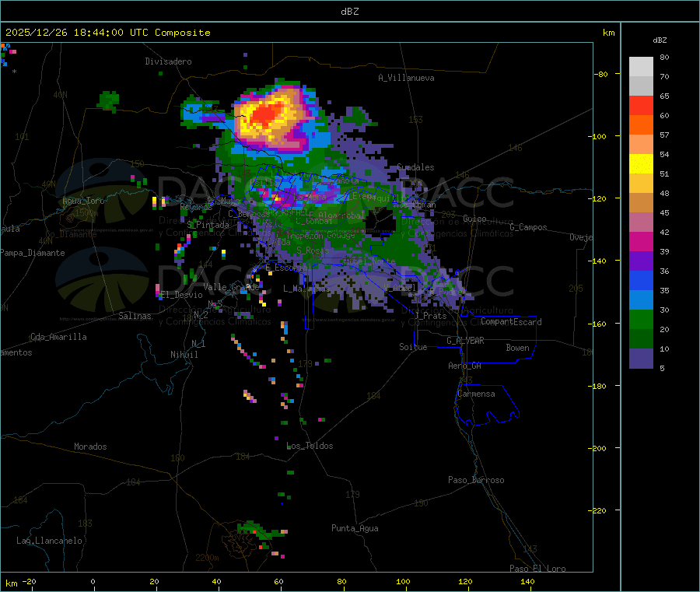Screen dimensions: 700x592
Task: Click the -220 tick on the vertical axis
Action: point(599,511)
